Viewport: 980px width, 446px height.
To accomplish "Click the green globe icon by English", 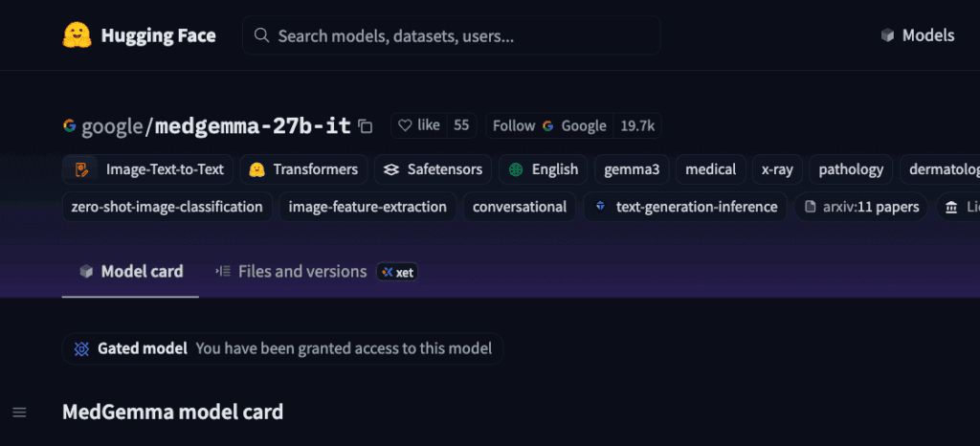I will (x=516, y=169).
